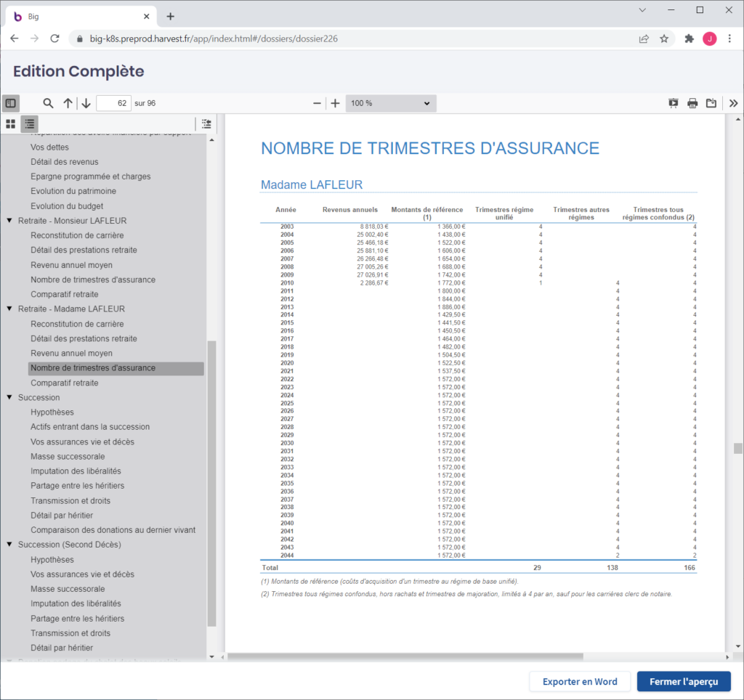Image resolution: width=744 pixels, height=700 pixels.
Task: Click the page number input field
Action: 113,103
